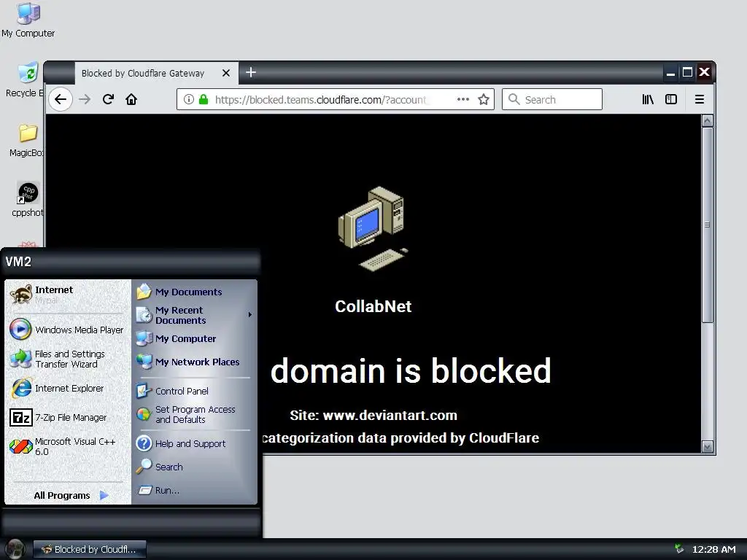This screenshot has height=560, width=747.
Task: Maximize the browser window
Action: pos(687,72)
